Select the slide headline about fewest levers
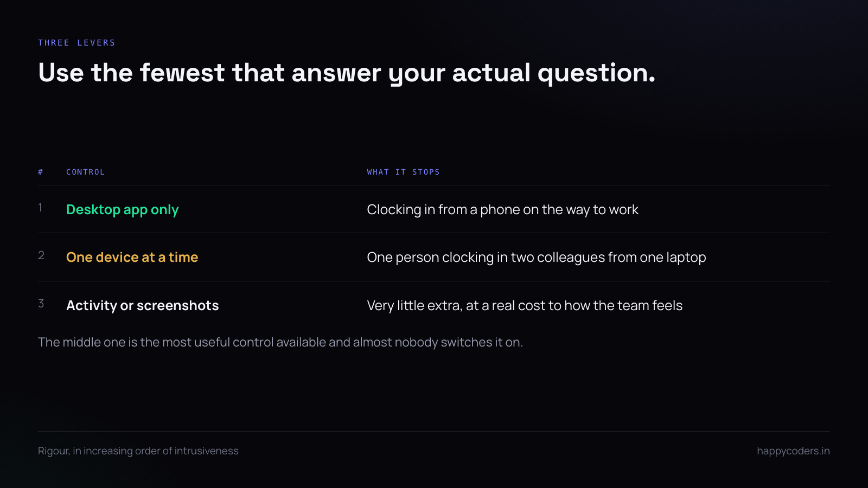 click(x=347, y=73)
